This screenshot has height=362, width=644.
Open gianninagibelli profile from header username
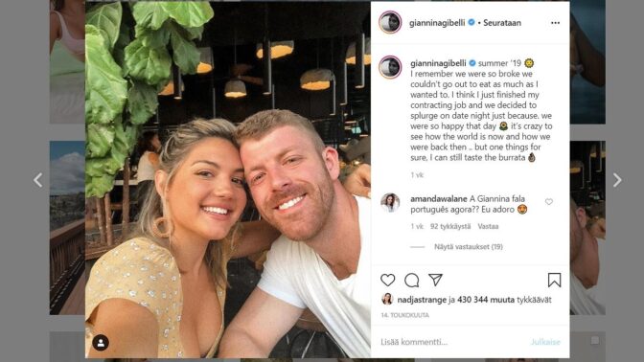coord(437,23)
